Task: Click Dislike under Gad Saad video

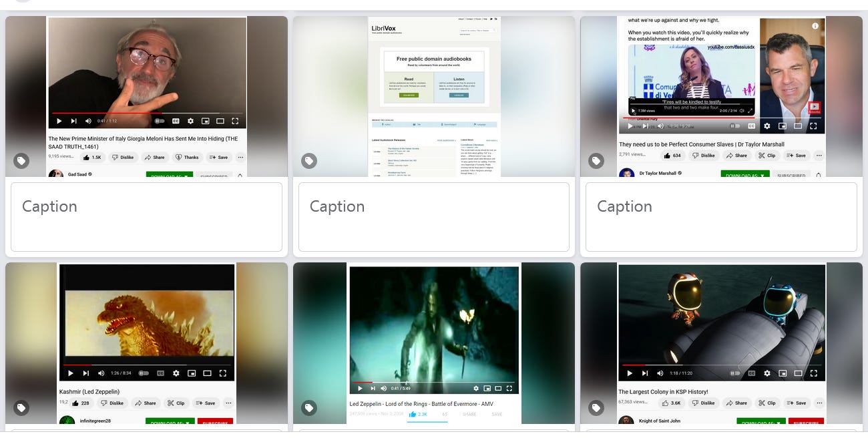Action: (x=123, y=158)
